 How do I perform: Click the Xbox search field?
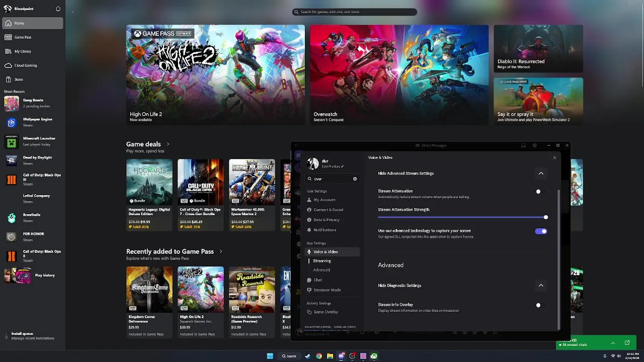click(355, 12)
